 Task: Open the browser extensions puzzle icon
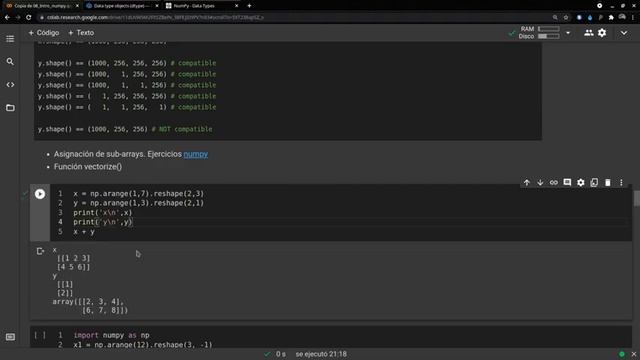pyautogui.click(x=611, y=18)
